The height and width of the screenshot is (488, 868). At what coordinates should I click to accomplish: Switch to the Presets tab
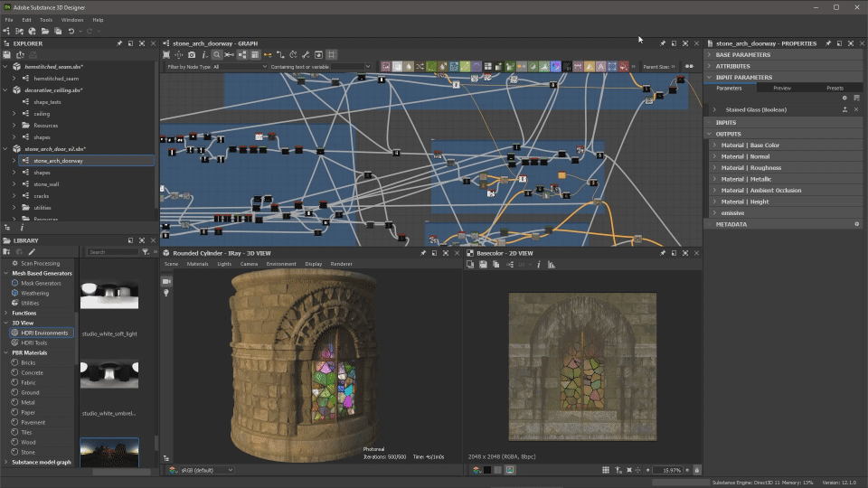point(835,89)
